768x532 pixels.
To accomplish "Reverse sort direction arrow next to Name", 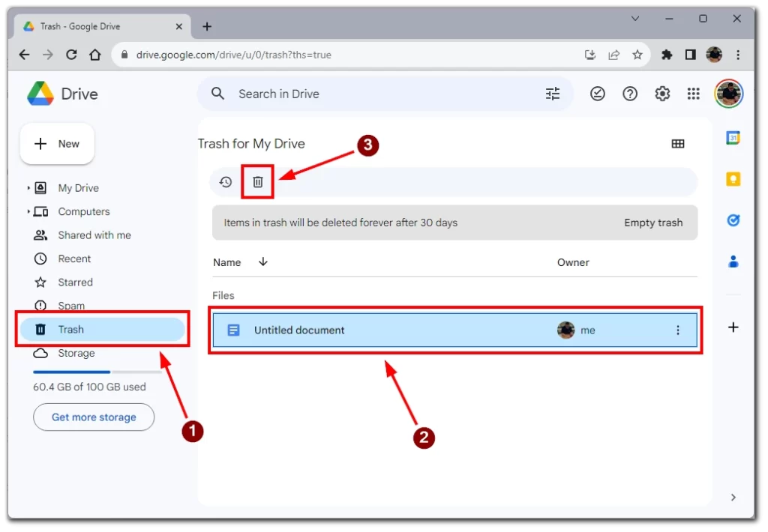I will [x=263, y=262].
